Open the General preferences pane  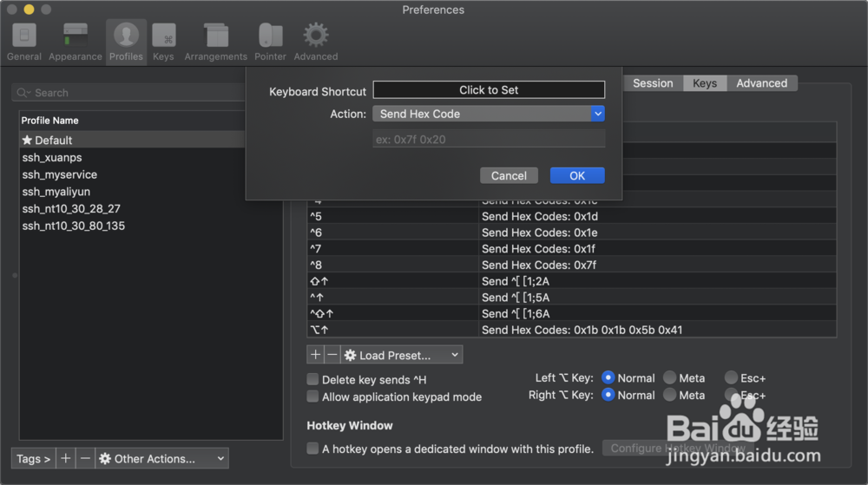24,41
